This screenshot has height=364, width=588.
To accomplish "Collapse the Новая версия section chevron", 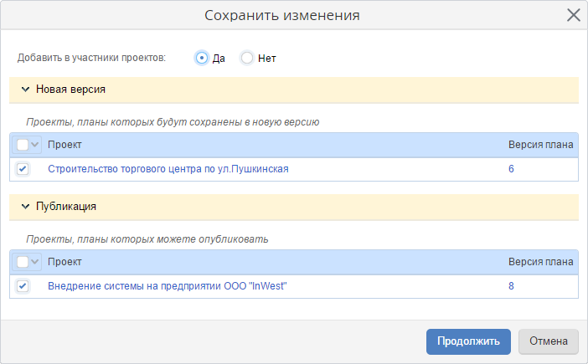I will (x=25, y=89).
